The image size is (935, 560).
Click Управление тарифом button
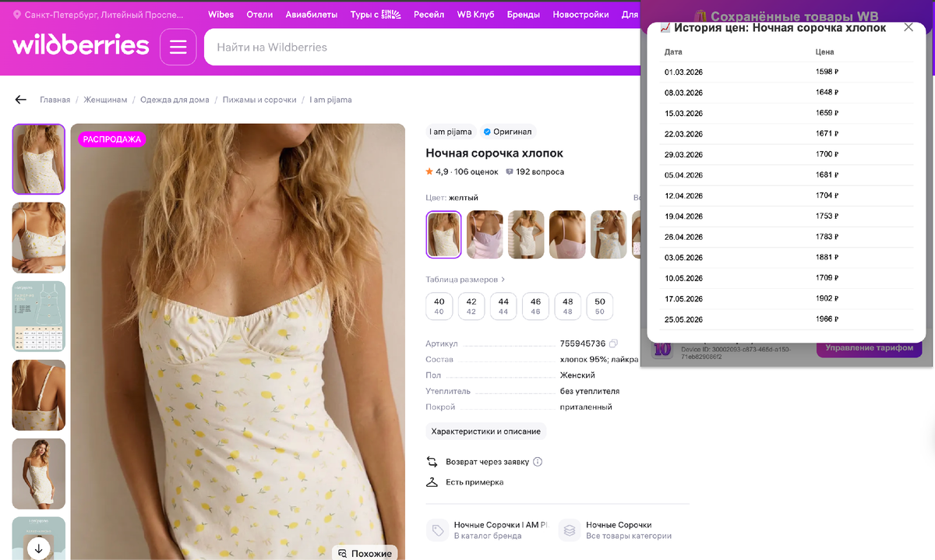(869, 348)
